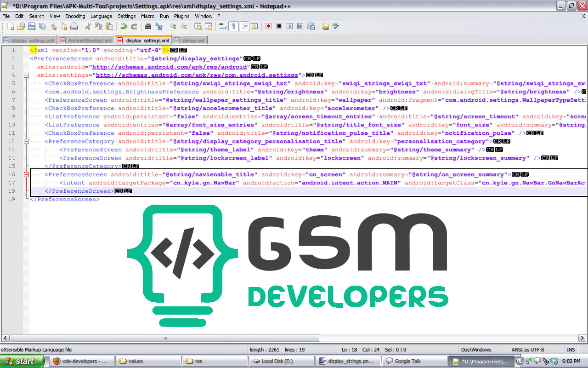Click the Replace toolbar icon
The height and width of the screenshot is (368, 588).
(x=159, y=26)
